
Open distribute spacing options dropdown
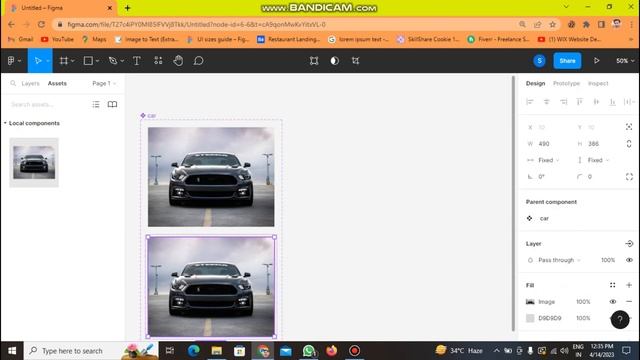[x=629, y=102]
